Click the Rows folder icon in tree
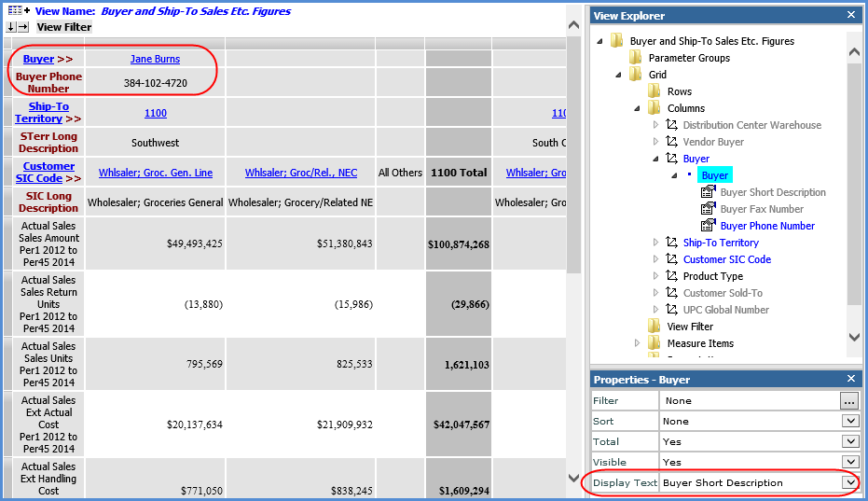This screenshot has width=868, height=501. pos(654,91)
